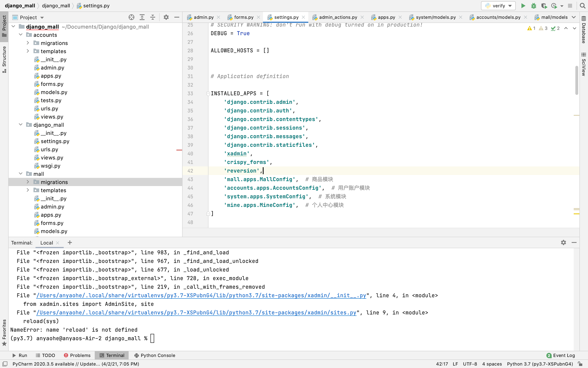588x368 pixels.
Task: Go to next highlighted error arrow
Action: (574, 28)
